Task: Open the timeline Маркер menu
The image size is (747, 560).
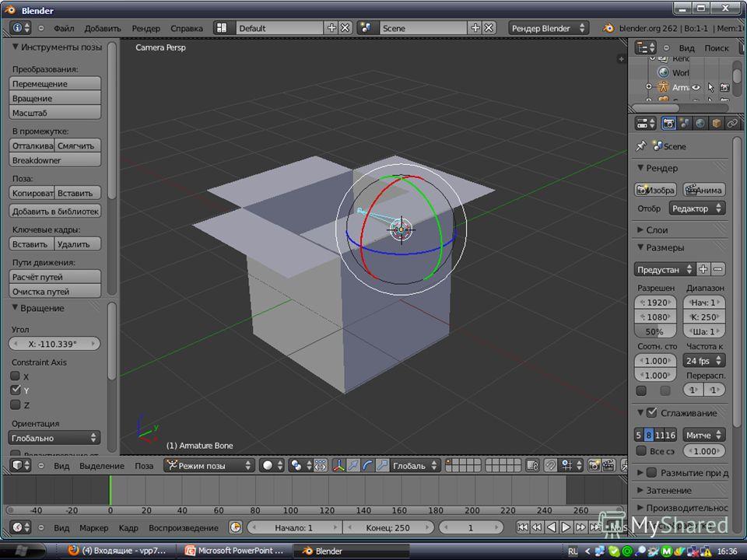Action: point(94,527)
